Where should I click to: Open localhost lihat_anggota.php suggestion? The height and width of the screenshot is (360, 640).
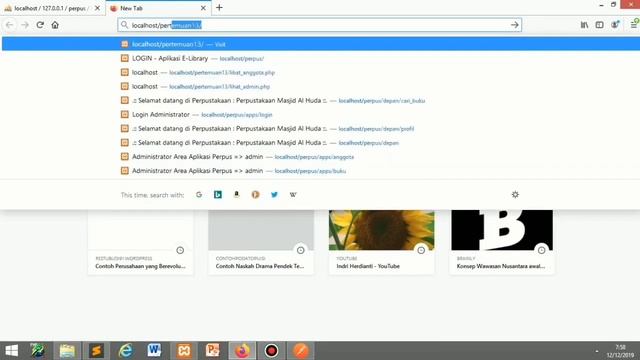pyautogui.click(x=320, y=72)
